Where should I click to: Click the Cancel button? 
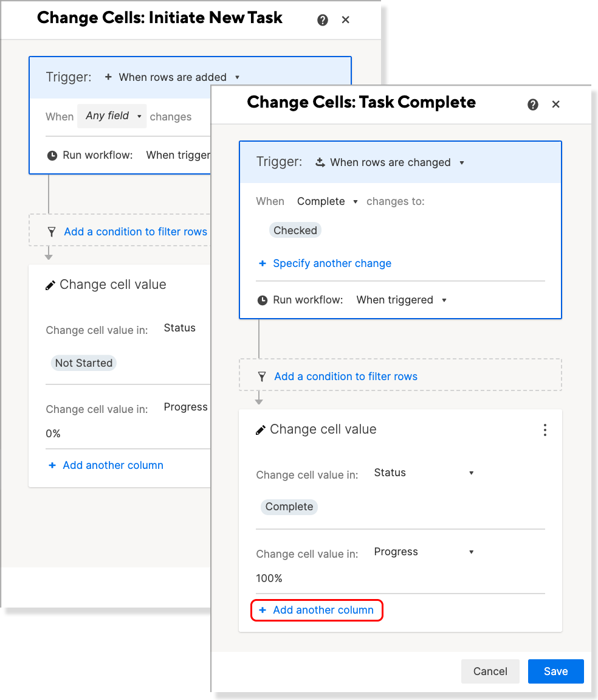490,671
